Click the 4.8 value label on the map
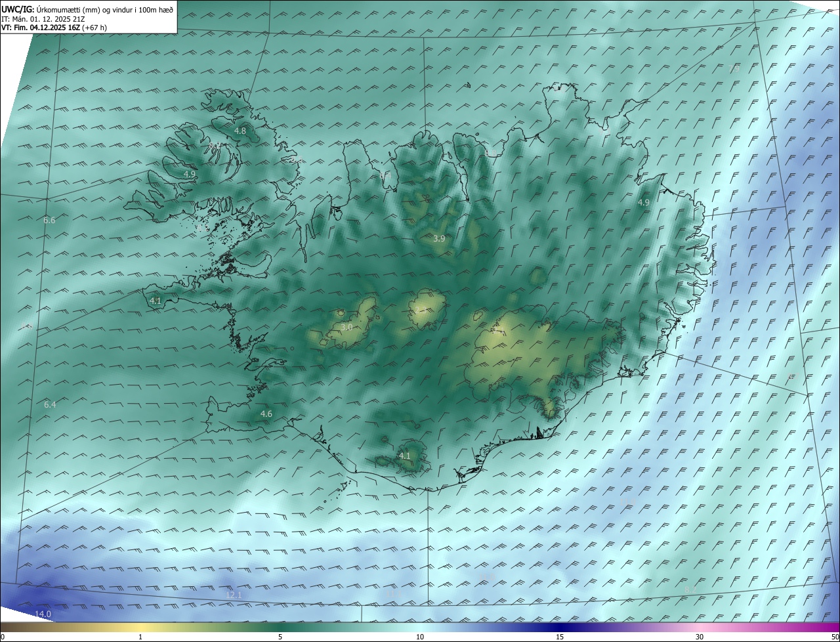This screenshot has width=840, height=642. pos(240,131)
